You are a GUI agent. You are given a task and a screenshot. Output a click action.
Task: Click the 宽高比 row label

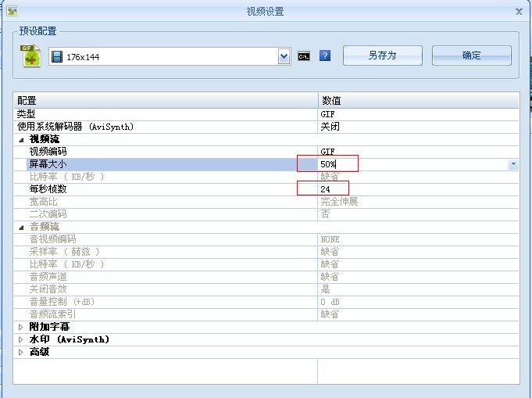[x=43, y=202]
